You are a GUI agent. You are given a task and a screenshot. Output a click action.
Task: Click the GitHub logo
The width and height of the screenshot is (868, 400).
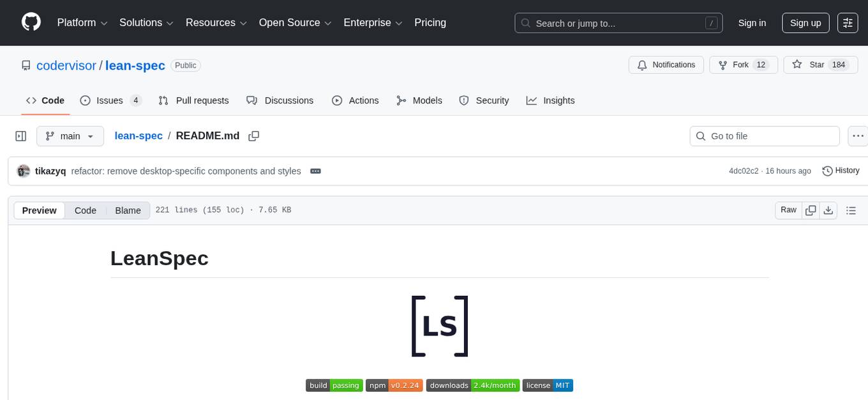click(x=31, y=22)
